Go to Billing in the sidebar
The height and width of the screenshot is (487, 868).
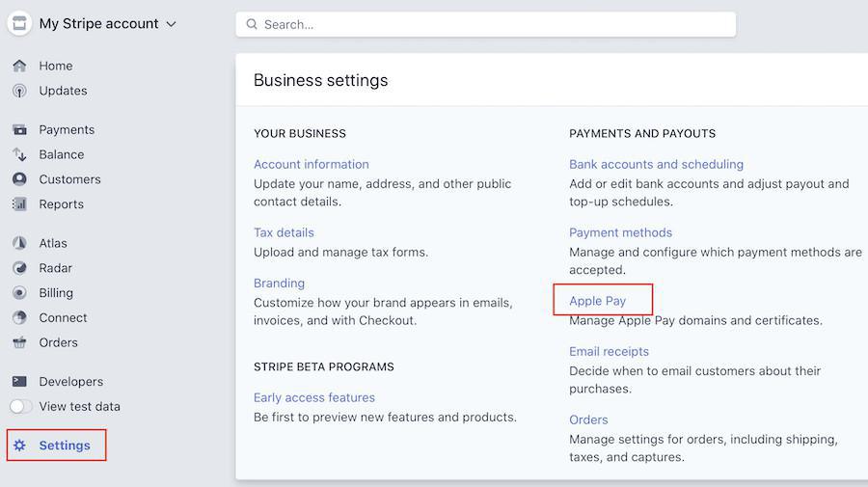(55, 293)
